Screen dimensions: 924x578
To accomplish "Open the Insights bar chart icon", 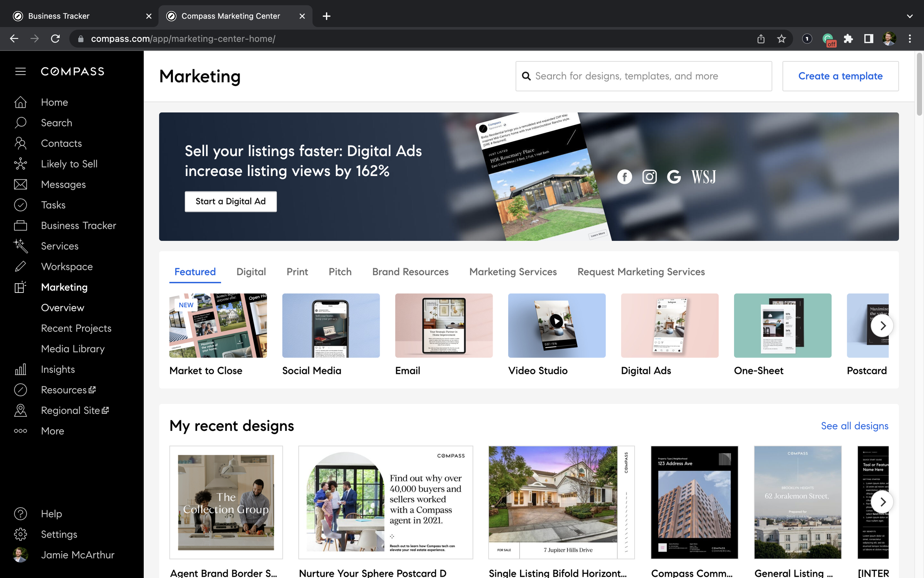I will click(20, 369).
